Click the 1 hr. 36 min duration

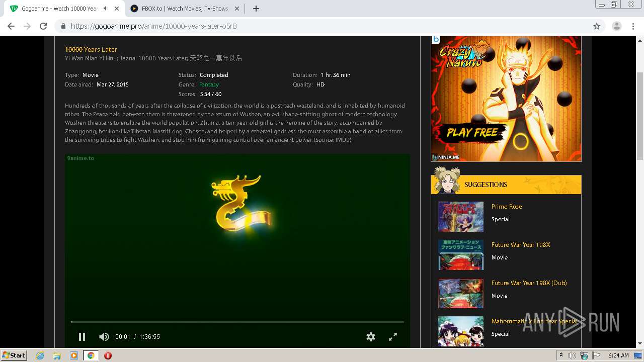pyautogui.click(x=336, y=75)
